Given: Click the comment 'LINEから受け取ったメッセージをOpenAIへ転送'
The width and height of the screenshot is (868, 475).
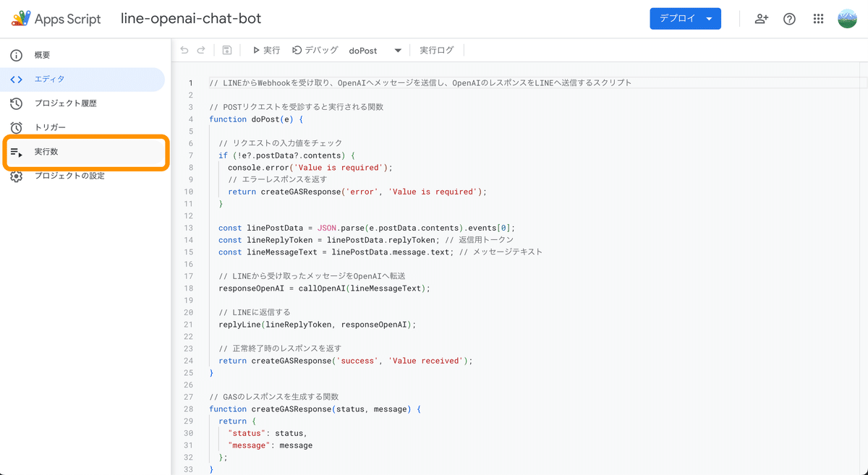Looking at the screenshot, I should coord(312,276).
